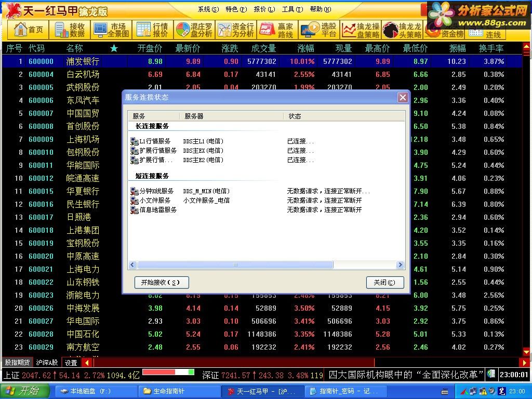The height and width of the screenshot is (399, 532).
Task: Click dialog horizontal scrollbar left arrow
Action: [x=132, y=265]
